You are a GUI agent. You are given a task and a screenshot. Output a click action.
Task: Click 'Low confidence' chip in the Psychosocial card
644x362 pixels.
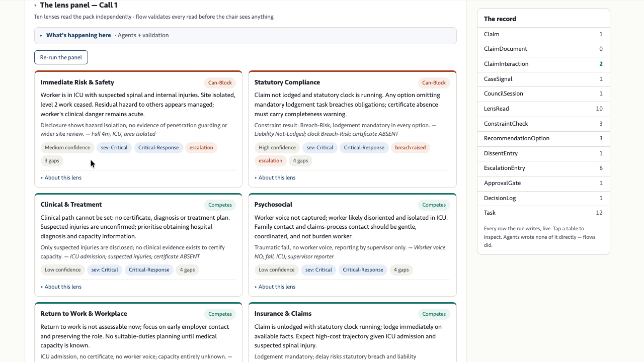coord(276,270)
